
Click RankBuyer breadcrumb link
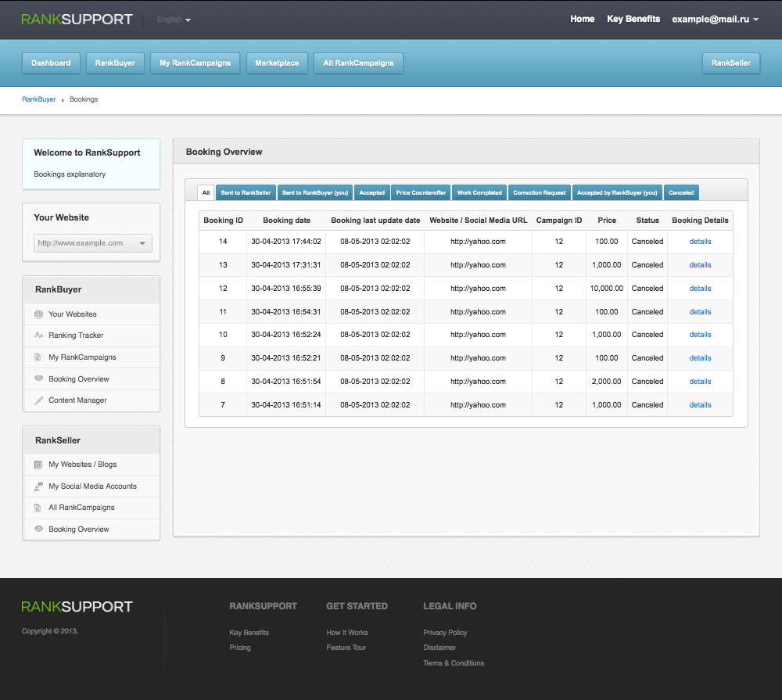tap(39, 99)
